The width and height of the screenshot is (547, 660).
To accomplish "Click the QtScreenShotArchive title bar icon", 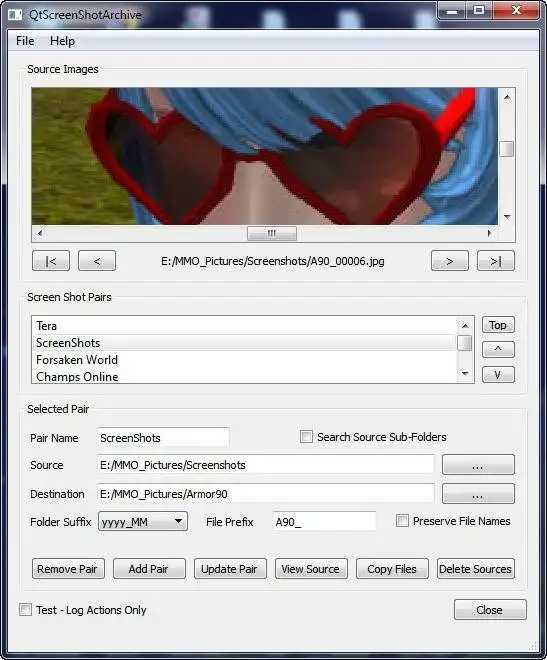I will (x=15, y=15).
